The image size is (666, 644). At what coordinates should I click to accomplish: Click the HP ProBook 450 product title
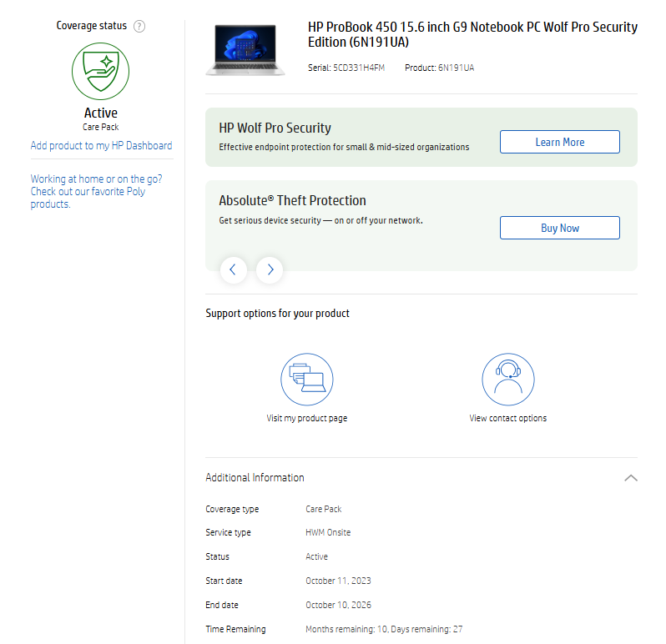click(x=472, y=34)
